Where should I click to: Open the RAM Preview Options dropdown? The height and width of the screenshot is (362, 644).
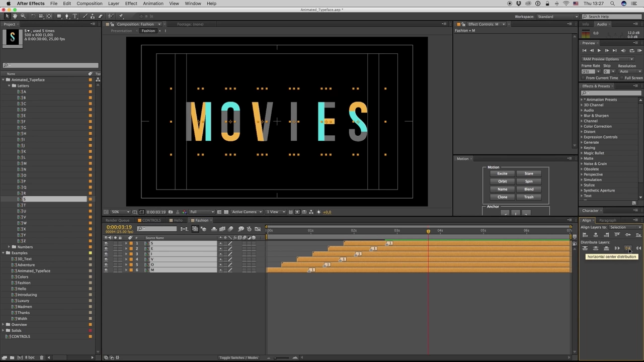coord(608,59)
